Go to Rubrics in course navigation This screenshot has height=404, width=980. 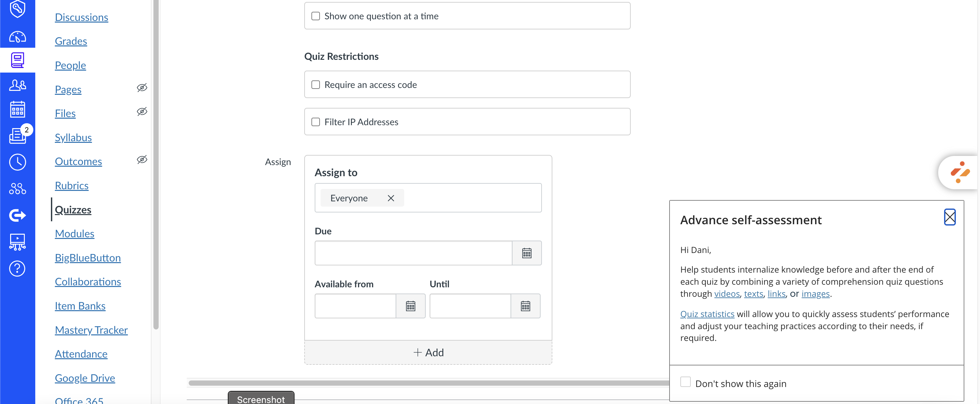pos(71,186)
